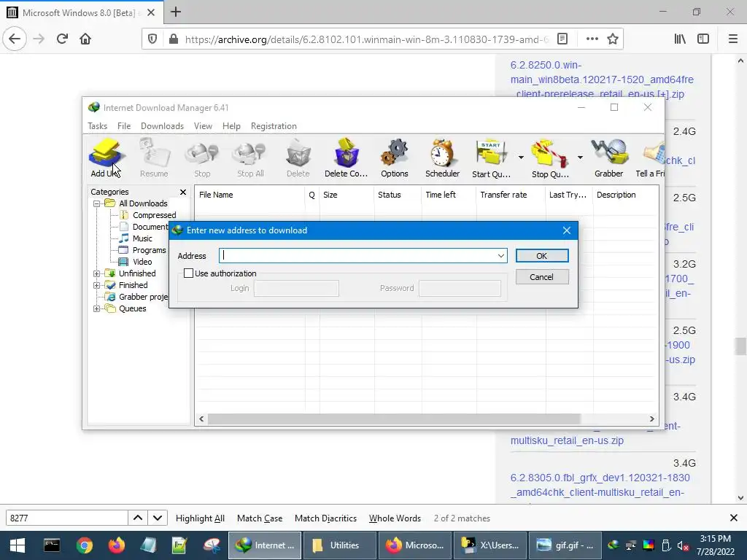Open the Downloads menu
747x560 pixels.
[x=162, y=125]
